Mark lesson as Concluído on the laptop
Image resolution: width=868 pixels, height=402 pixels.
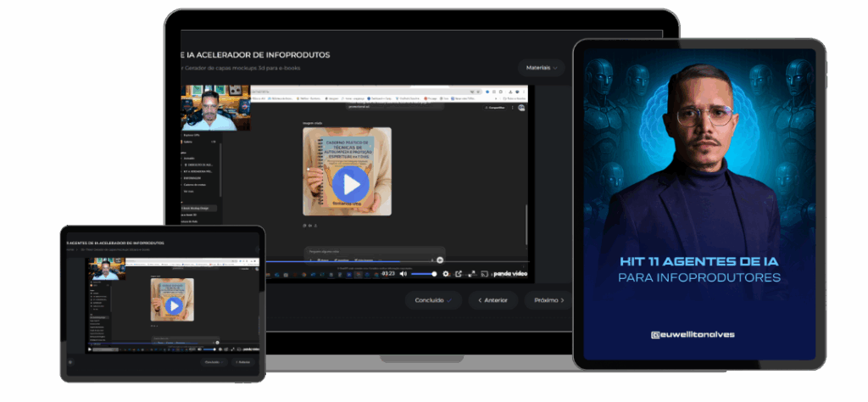coord(433,300)
